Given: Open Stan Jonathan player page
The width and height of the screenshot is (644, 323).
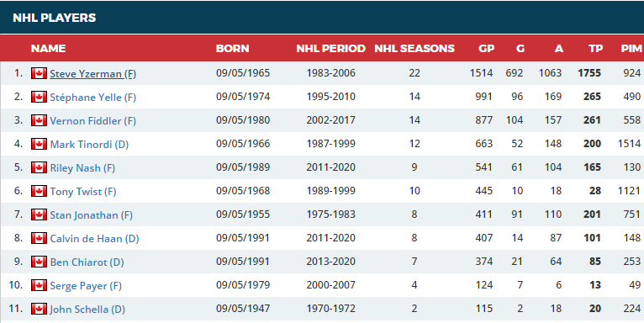Looking at the screenshot, I should [91, 215].
